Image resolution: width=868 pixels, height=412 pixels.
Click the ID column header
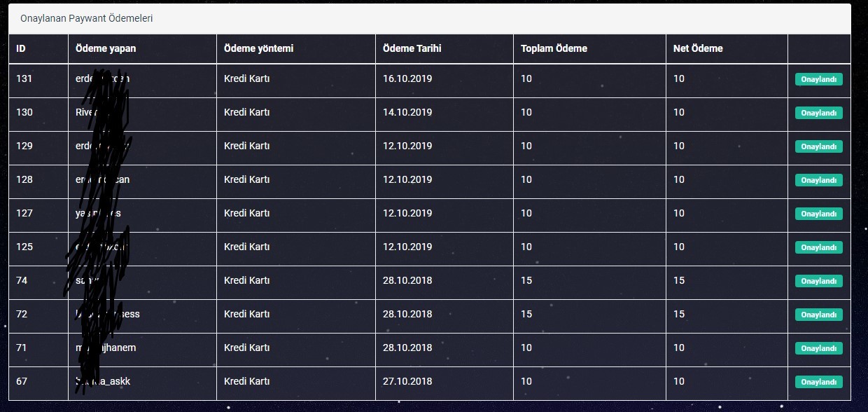click(21, 48)
